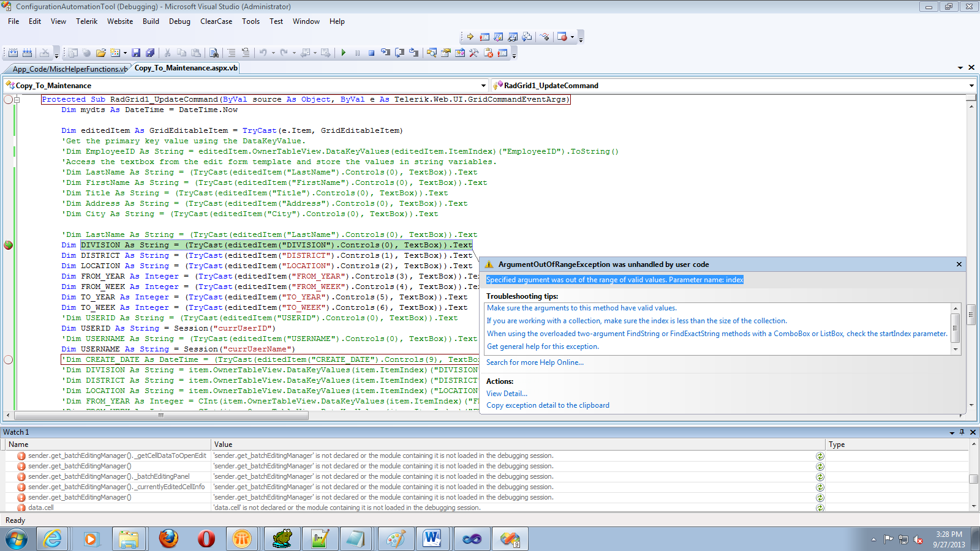The width and height of the screenshot is (980, 551).
Task: Click the code editor horizontal scrollbar thumb
Action: [161, 415]
